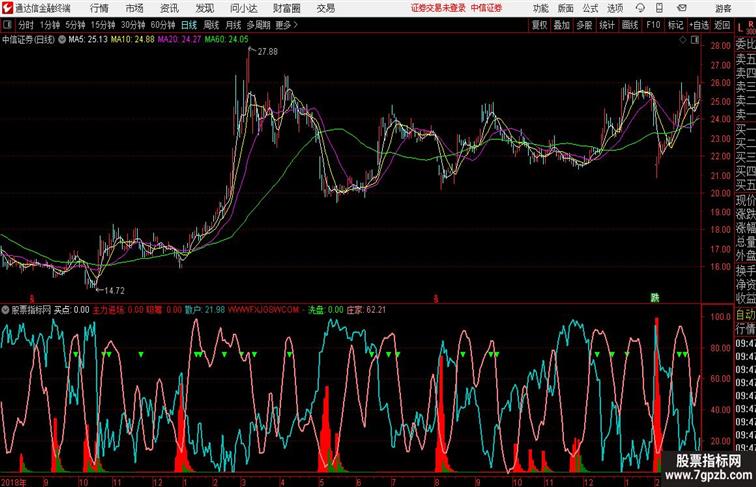The image size is (756, 487).
Task: Open the 财富圈 menu
Action: (286, 8)
